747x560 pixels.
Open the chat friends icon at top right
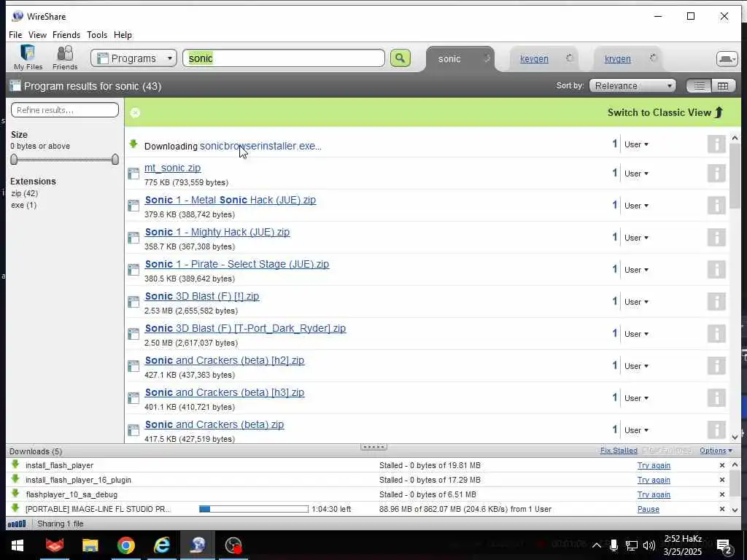click(x=727, y=58)
